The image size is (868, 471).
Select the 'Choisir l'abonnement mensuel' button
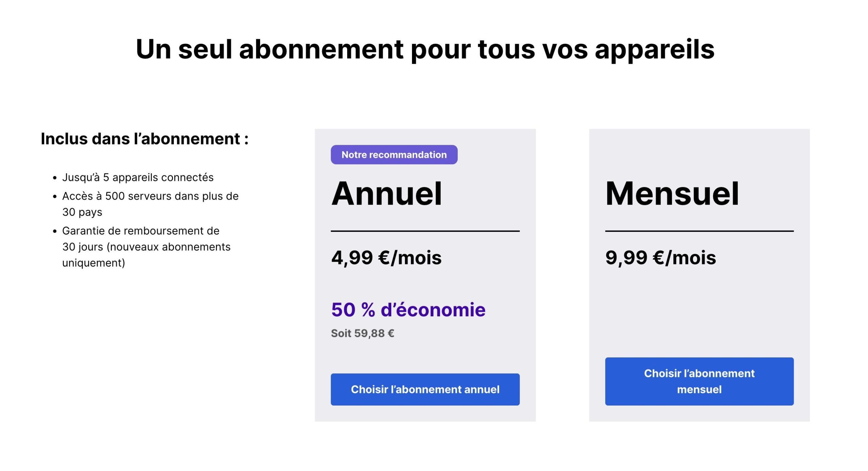point(699,381)
